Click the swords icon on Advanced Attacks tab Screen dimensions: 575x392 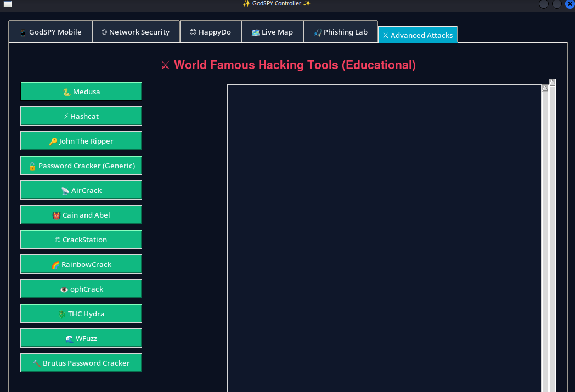click(385, 36)
